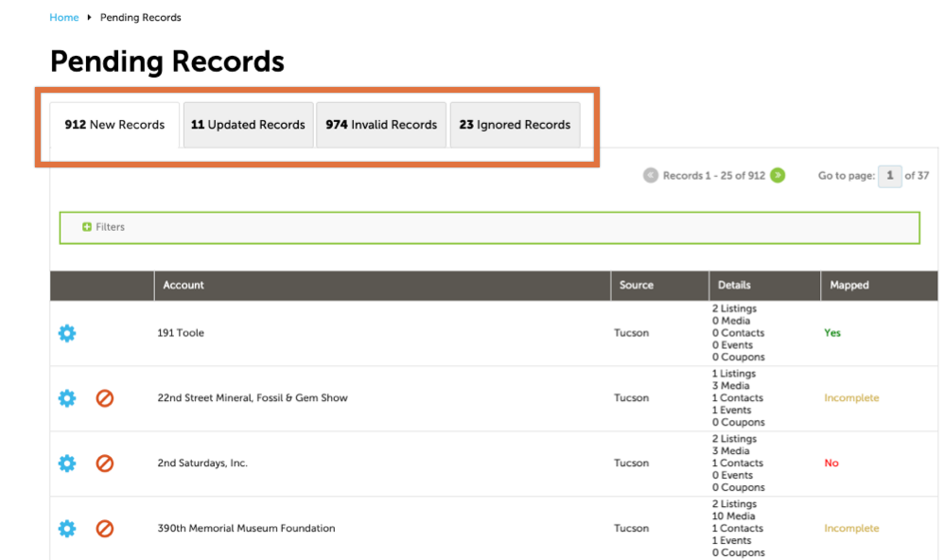The width and height of the screenshot is (945, 560).
Task: Click Incomplete status for 390th Memorial Museum
Action: tap(851, 528)
